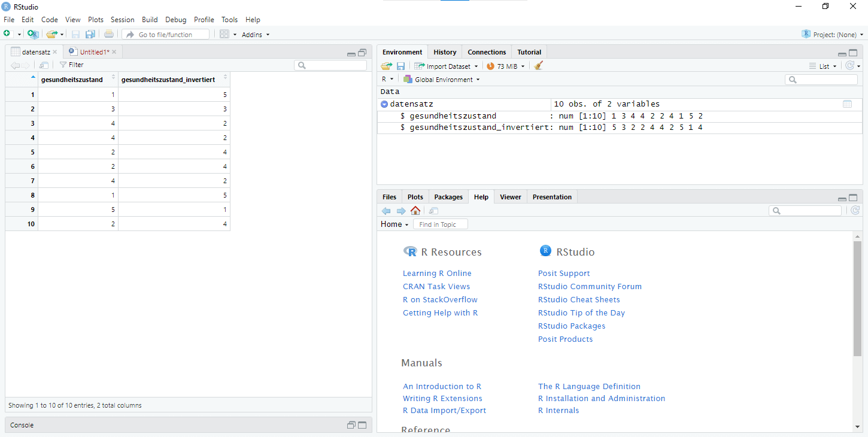Clear environment objects with broom icon

[539, 66]
